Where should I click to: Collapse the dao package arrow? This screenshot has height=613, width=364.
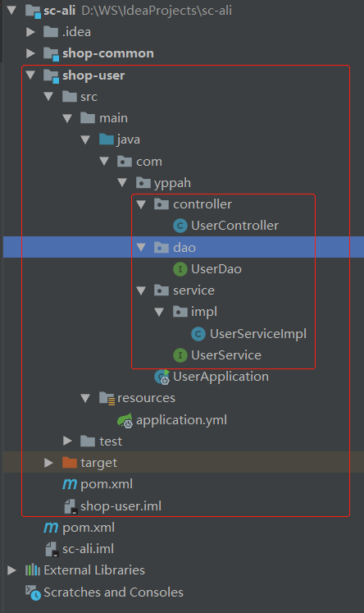(141, 247)
